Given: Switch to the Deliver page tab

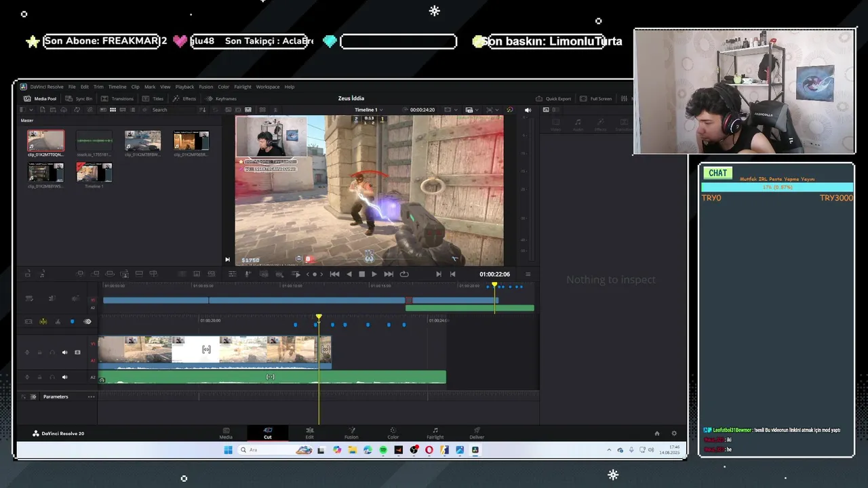Looking at the screenshot, I should point(477,433).
